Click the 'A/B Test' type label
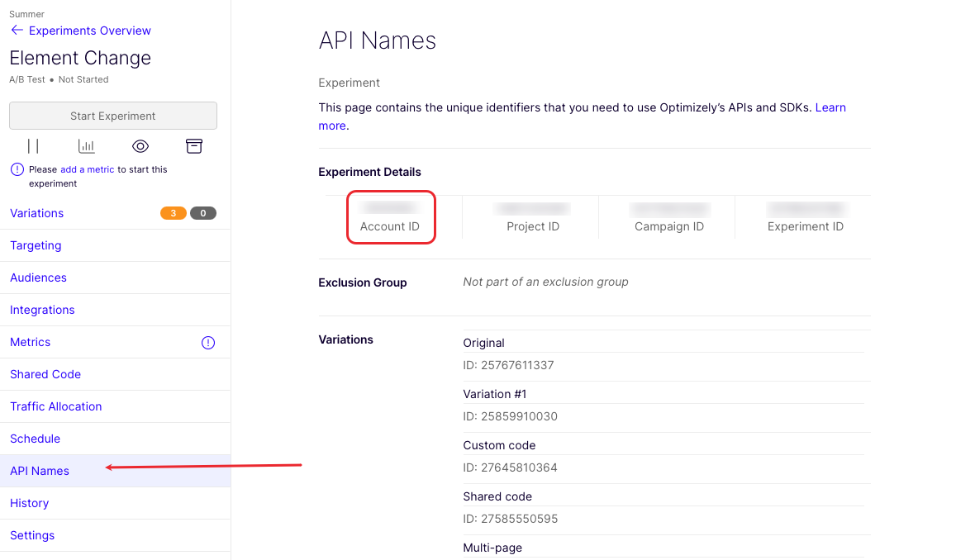This screenshot has width=956, height=560. coord(26,80)
